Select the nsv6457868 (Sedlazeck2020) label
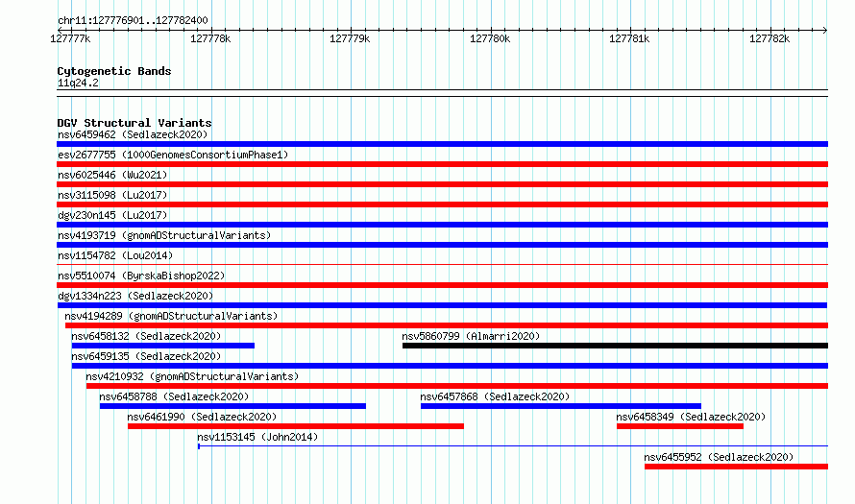Image resolution: width=855 pixels, height=504 pixels. click(495, 396)
